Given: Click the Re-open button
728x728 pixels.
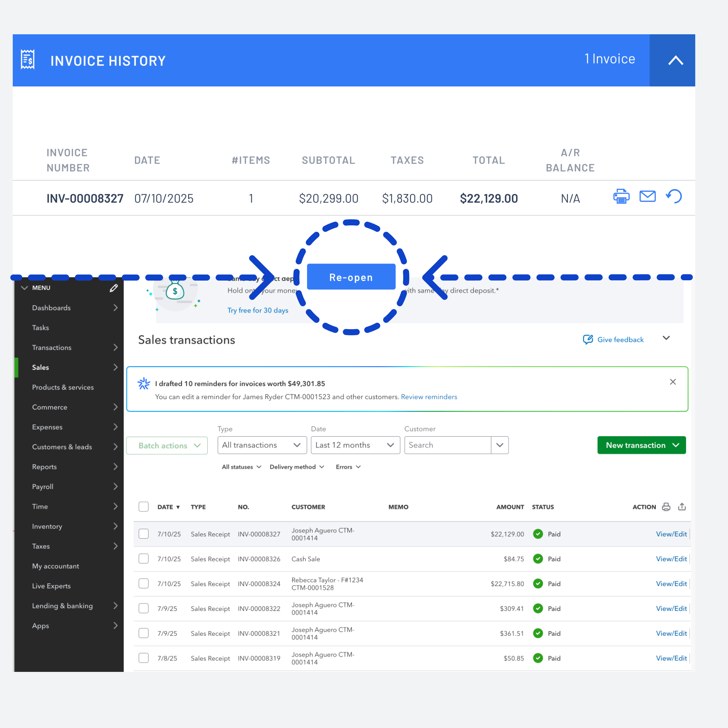Looking at the screenshot, I should click(x=351, y=277).
